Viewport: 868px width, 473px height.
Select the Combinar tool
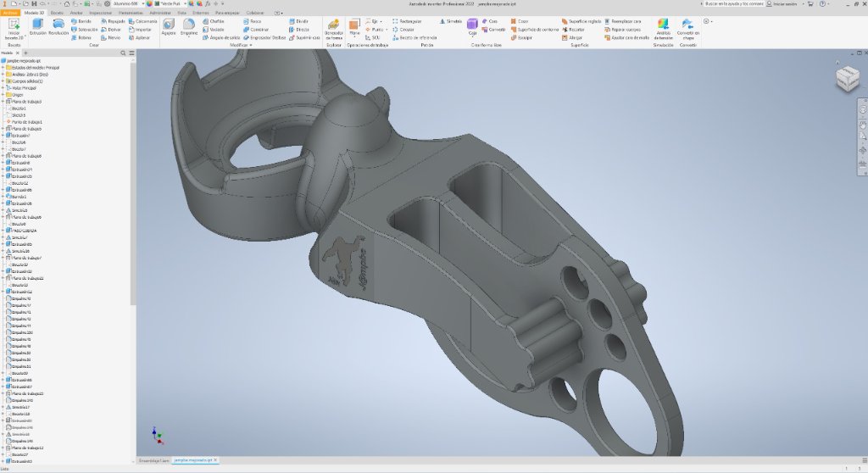pos(256,30)
